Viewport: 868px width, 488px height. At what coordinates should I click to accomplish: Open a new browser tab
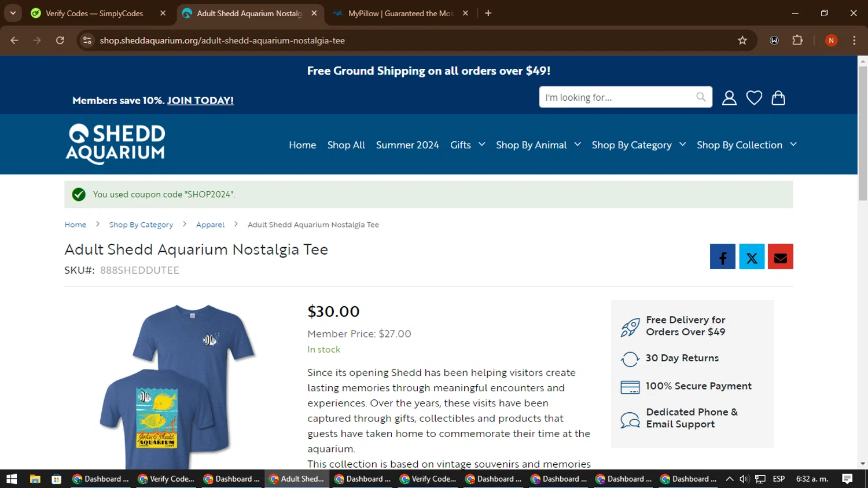[x=488, y=13]
